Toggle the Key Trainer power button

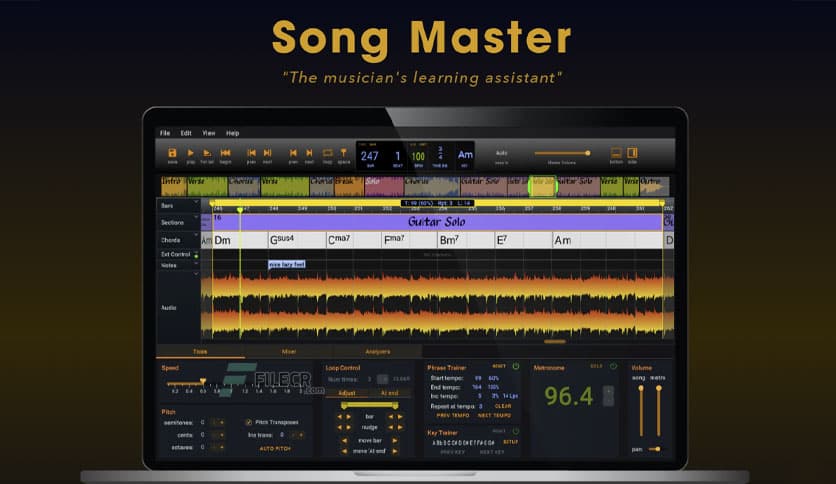pyautogui.click(x=516, y=431)
